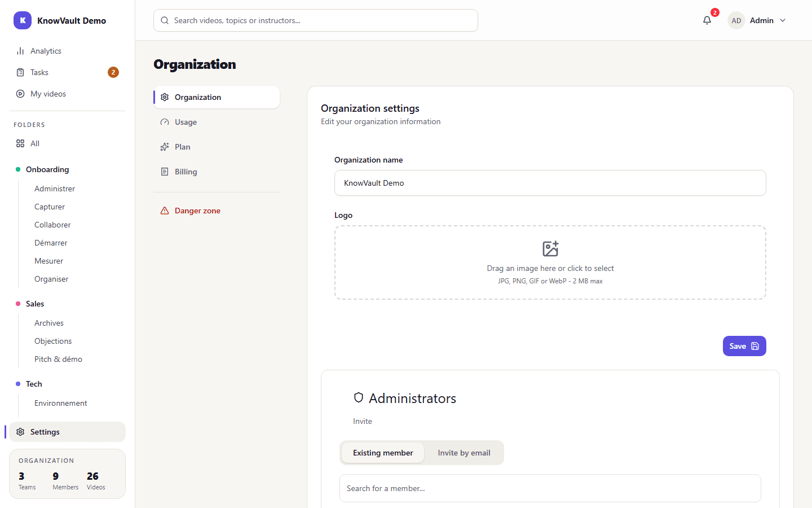Viewport: 812px width, 508px height.
Task: Click the search magnifier icon
Action: [x=165, y=20]
